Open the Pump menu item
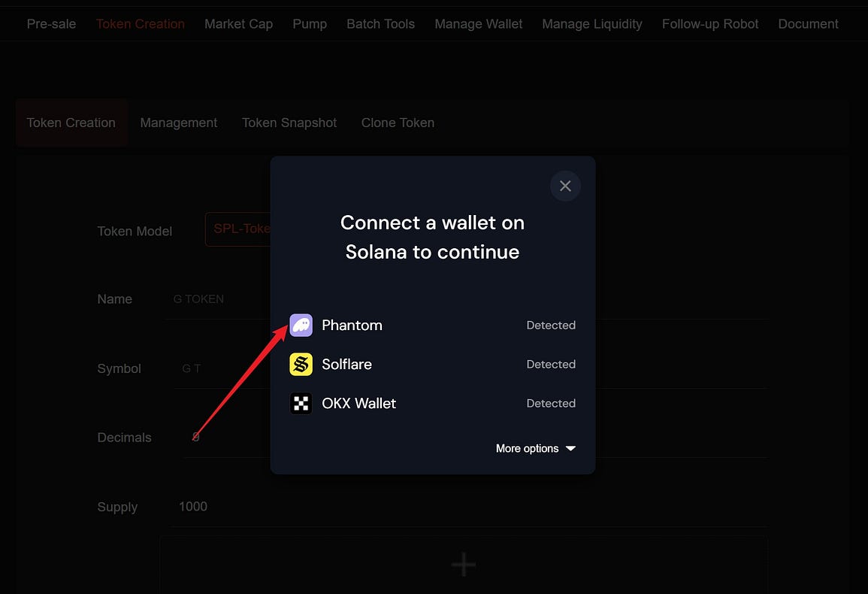This screenshot has width=868, height=594. (x=310, y=24)
